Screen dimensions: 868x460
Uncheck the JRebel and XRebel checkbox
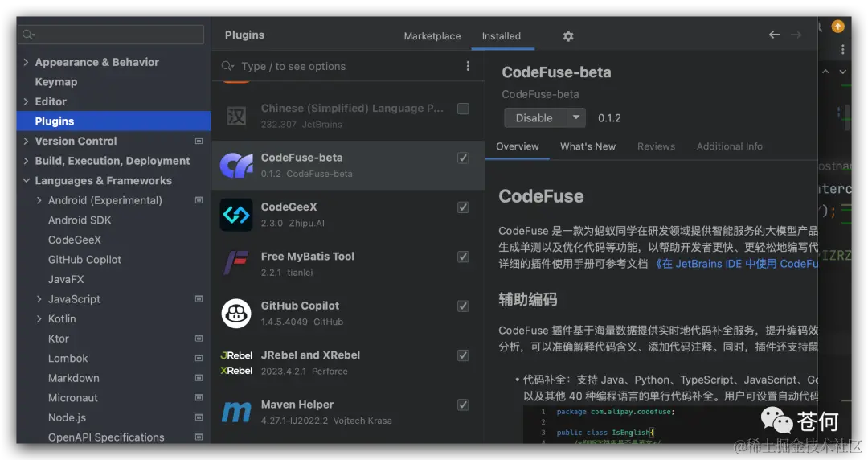tap(464, 355)
